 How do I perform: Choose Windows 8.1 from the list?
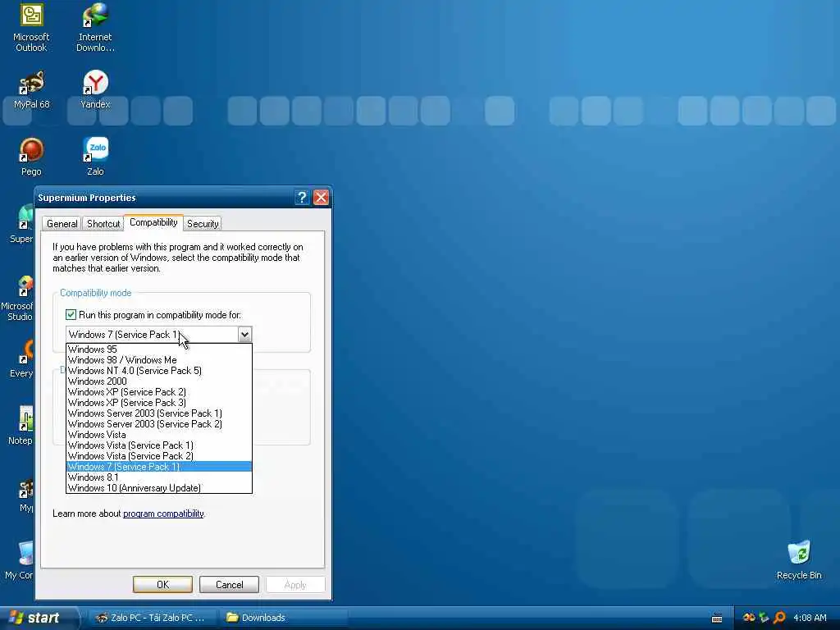tap(158, 477)
